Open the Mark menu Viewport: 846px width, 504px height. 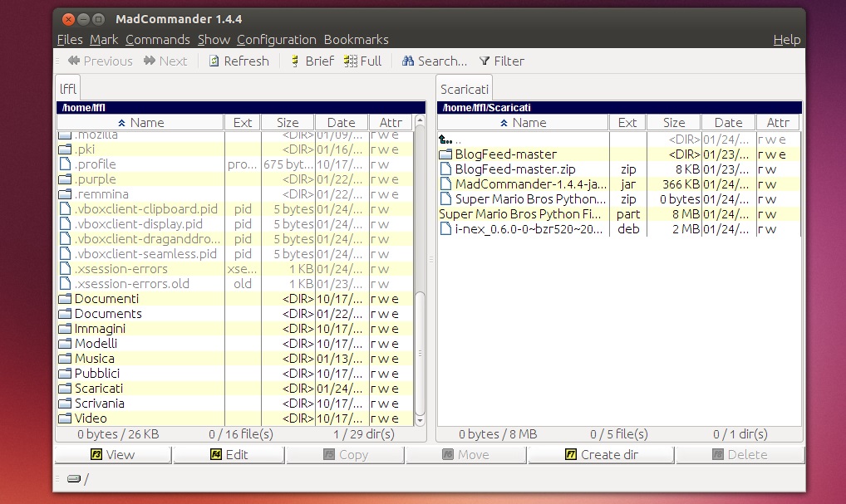[x=104, y=40]
